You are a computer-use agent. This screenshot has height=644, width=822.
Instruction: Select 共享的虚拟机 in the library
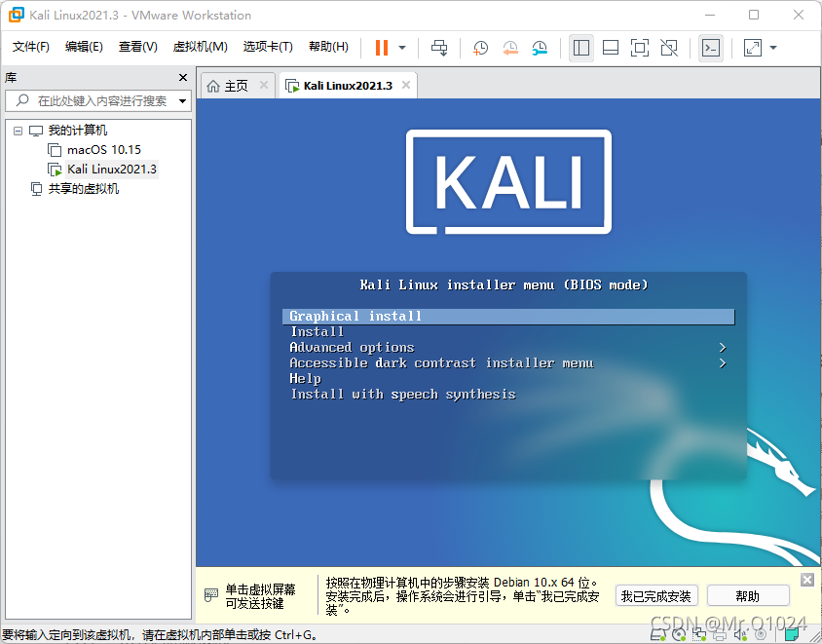84,189
